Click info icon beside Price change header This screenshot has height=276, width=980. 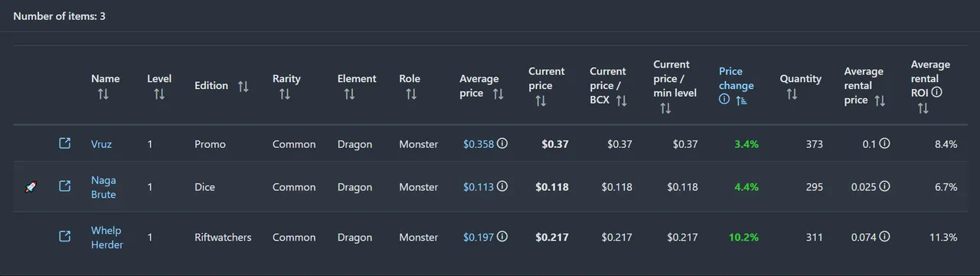(724, 100)
